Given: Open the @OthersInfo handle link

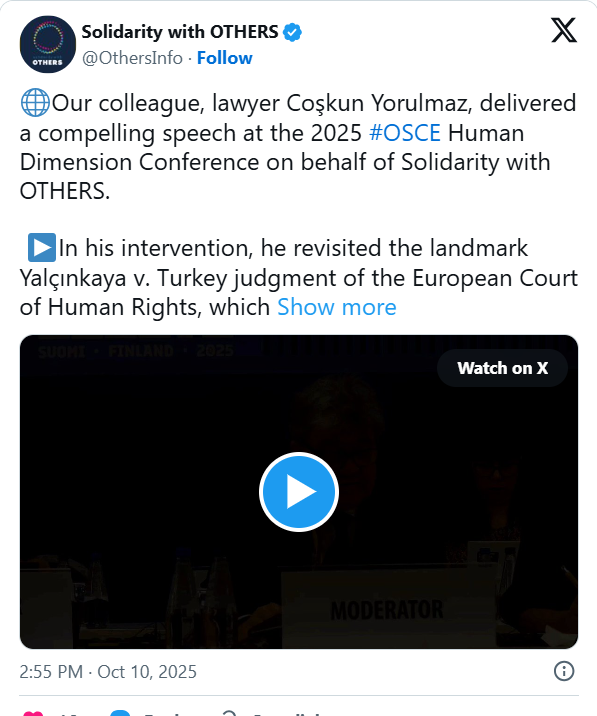Looking at the screenshot, I should [132, 58].
